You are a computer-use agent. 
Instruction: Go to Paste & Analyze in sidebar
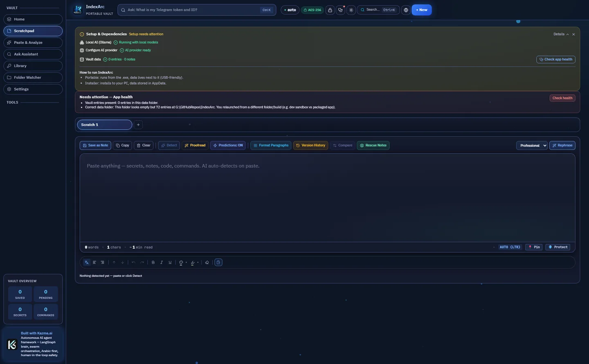33,43
